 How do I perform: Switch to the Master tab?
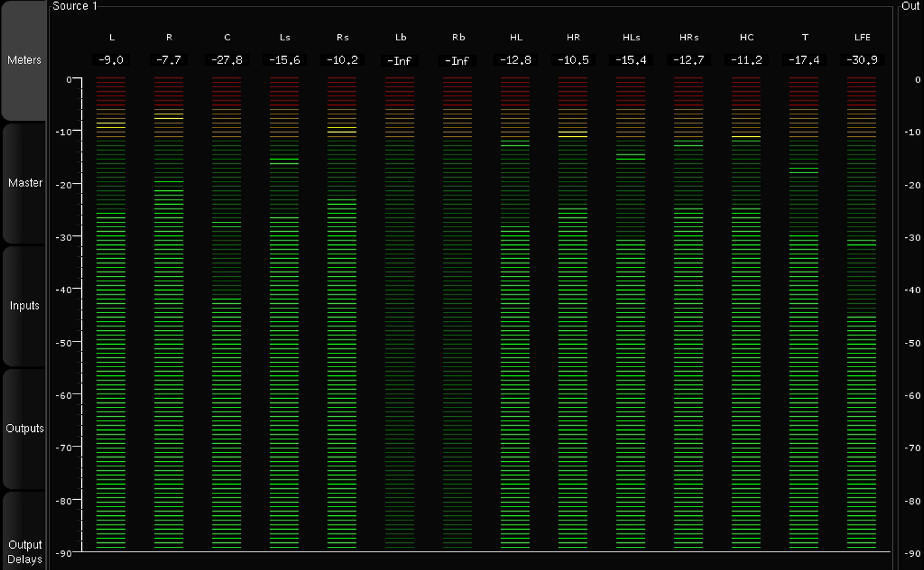pyautogui.click(x=24, y=183)
